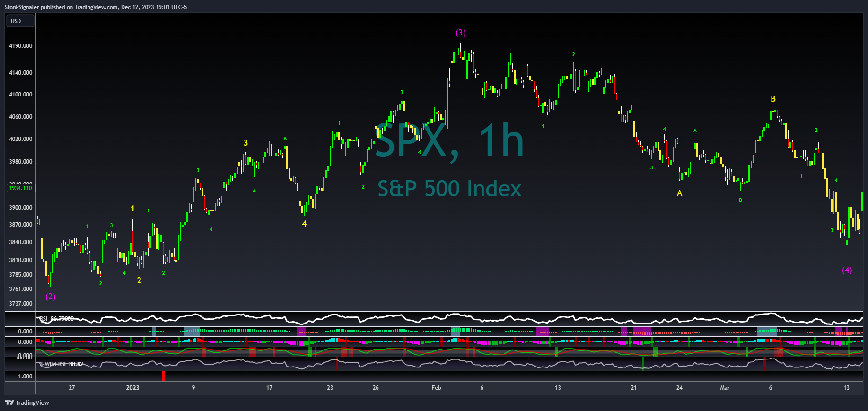Click the 4190.000 price axis label
Image resolution: width=868 pixels, height=411 pixels.
(21, 46)
